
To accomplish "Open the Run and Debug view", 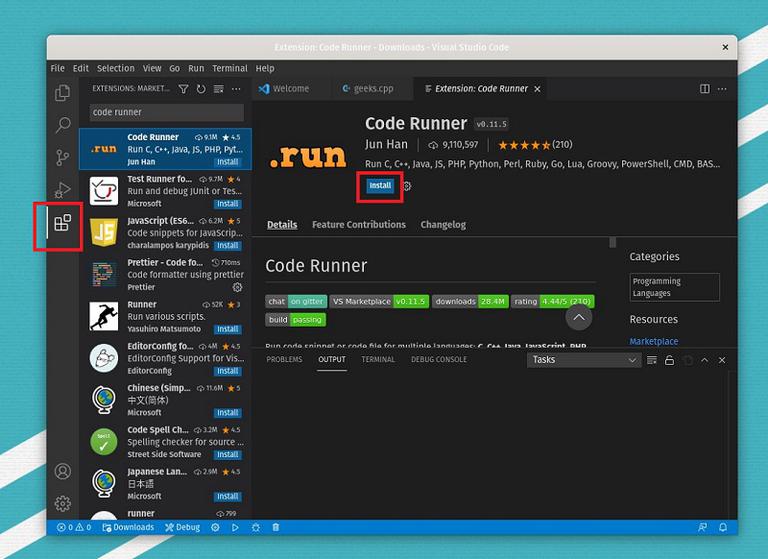I will coord(62,190).
